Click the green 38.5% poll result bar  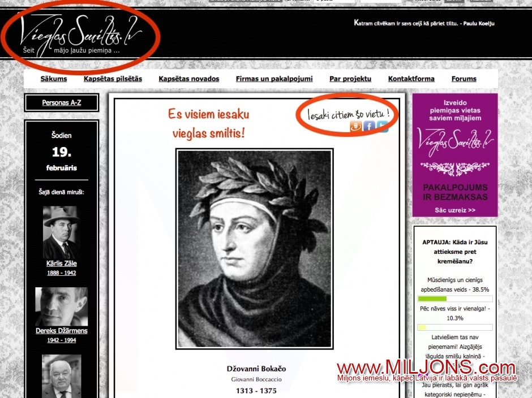point(432,298)
